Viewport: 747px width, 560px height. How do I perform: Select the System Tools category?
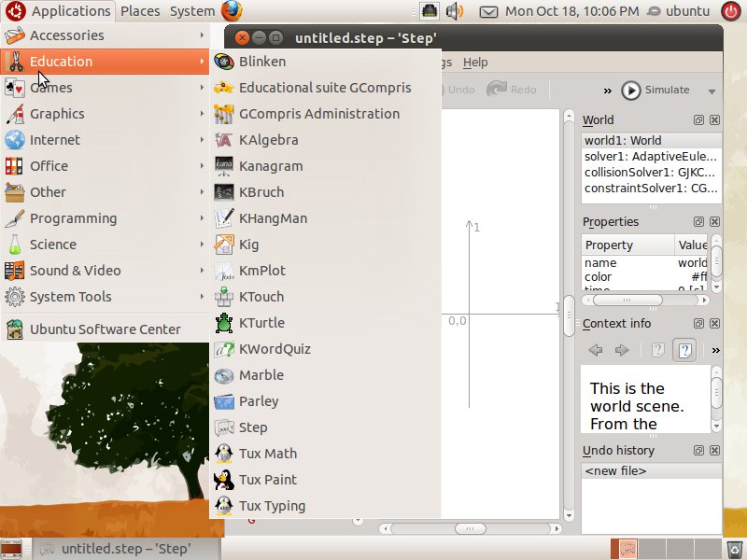coord(105,297)
